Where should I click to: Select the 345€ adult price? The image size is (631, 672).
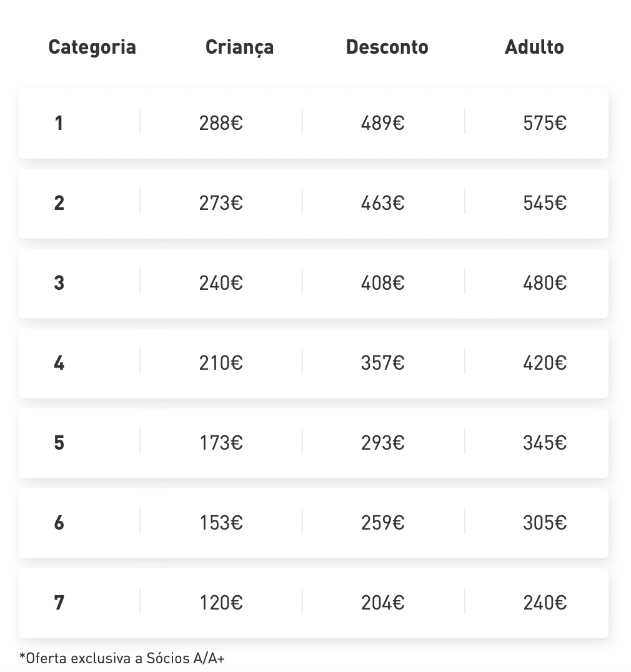point(545,443)
